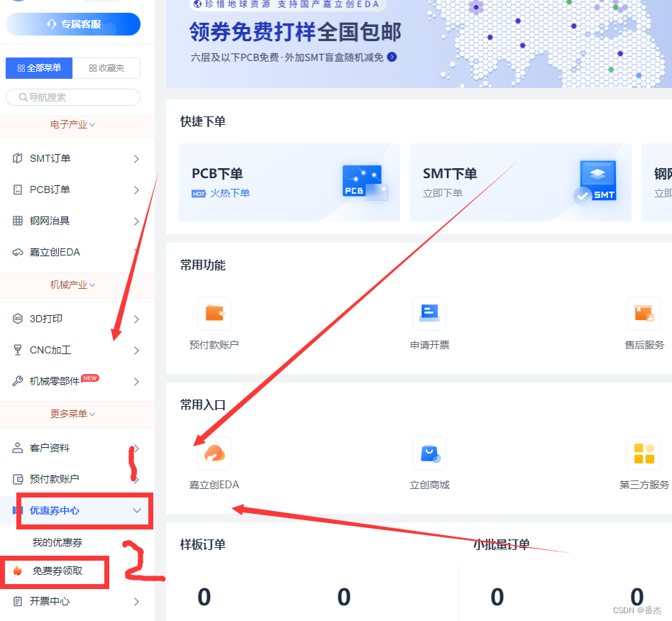Click the orange 嘉立创EDA cloud icon
The height and width of the screenshot is (621, 672).
[214, 454]
